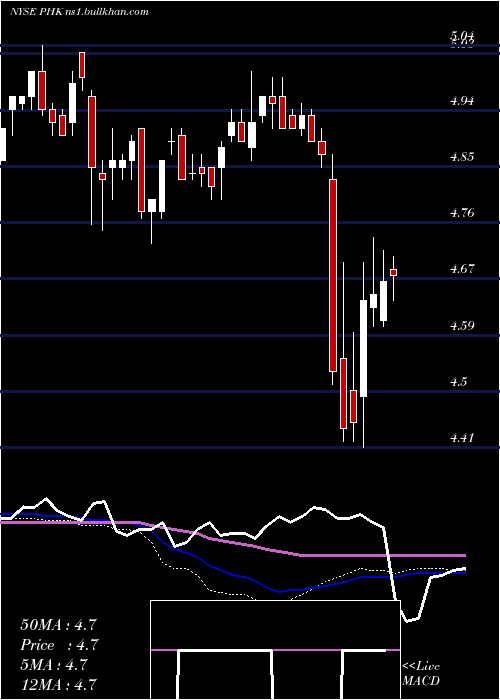The image size is (500, 700).
Task: Click the 4.59 price axis label
Action: 462,325
